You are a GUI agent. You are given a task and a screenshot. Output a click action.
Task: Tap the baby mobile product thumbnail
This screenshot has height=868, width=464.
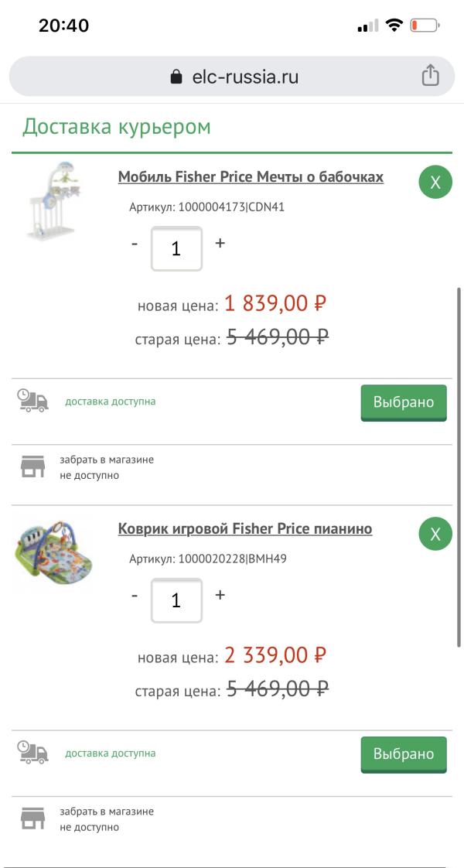point(56,201)
